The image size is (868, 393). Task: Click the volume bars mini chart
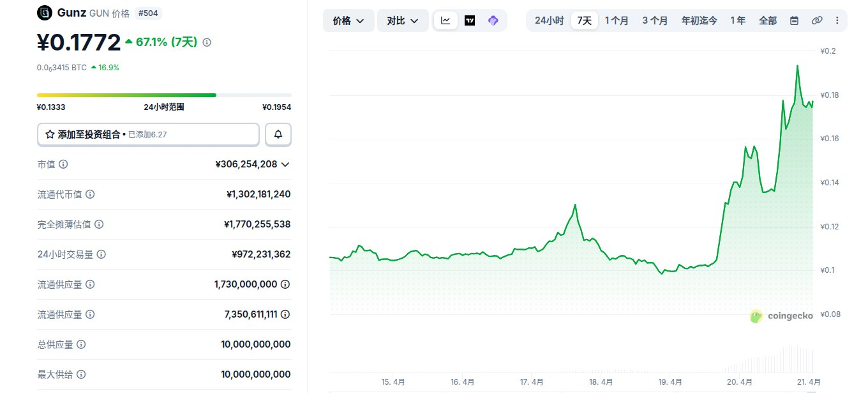(x=766, y=360)
